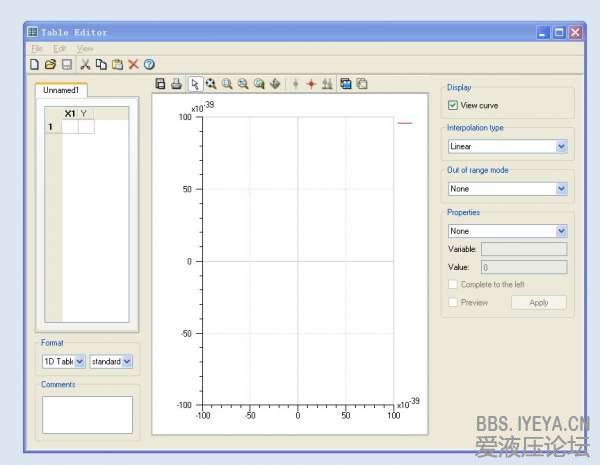The image size is (600, 465).
Task: Select the arrow pointer tool in plot toolbar
Action: click(195, 84)
